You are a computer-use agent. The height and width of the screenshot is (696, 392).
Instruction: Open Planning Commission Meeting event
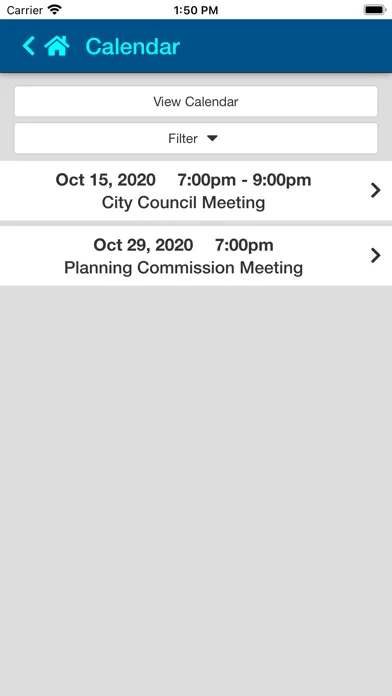tap(196, 256)
